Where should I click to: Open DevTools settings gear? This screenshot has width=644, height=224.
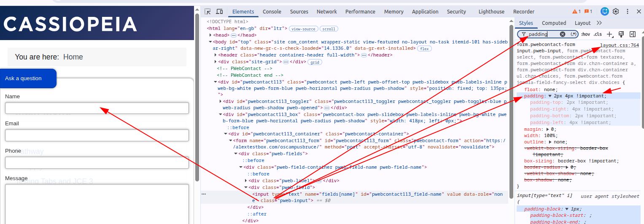click(x=616, y=11)
